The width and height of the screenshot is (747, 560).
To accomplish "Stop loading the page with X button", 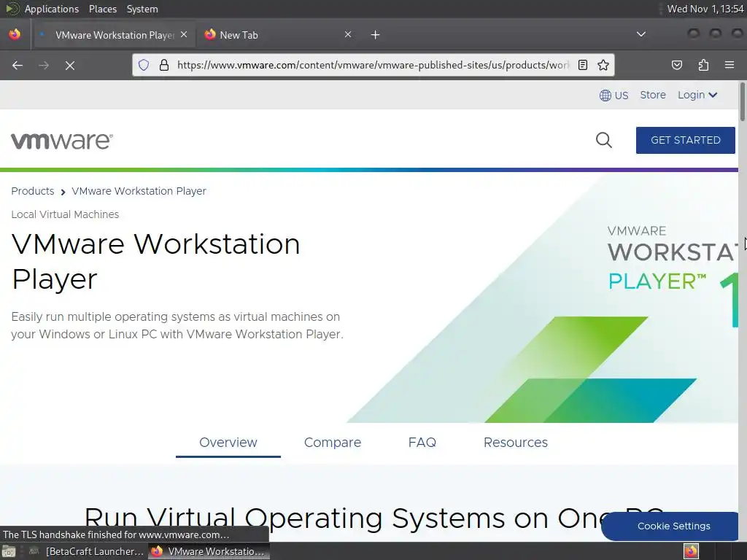I will [x=69, y=65].
